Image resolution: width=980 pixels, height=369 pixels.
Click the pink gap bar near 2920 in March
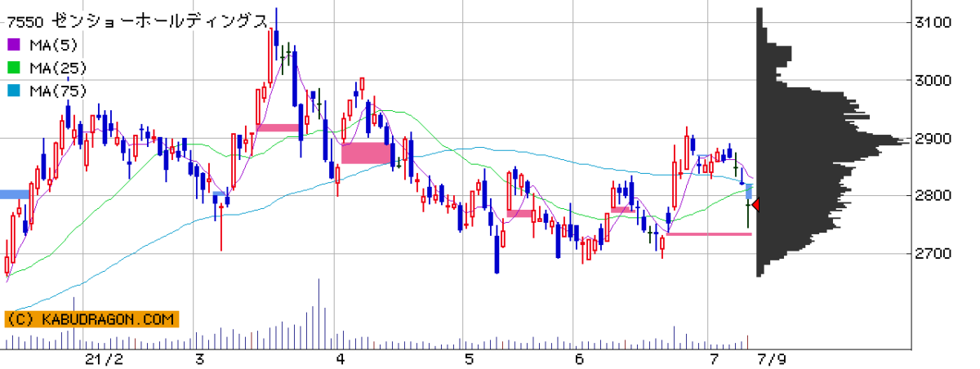click(x=278, y=127)
